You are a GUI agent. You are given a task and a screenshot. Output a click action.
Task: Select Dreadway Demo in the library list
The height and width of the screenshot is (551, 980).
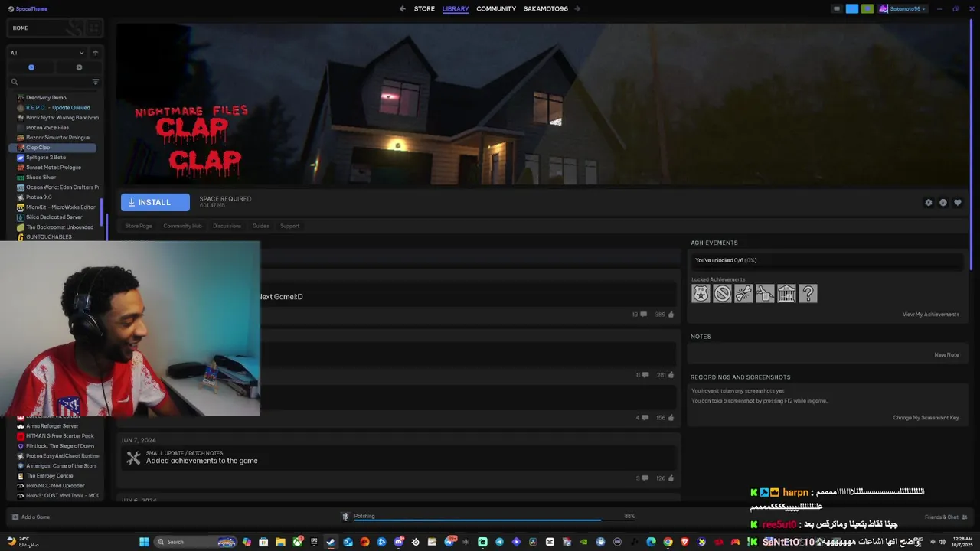(46, 98)
